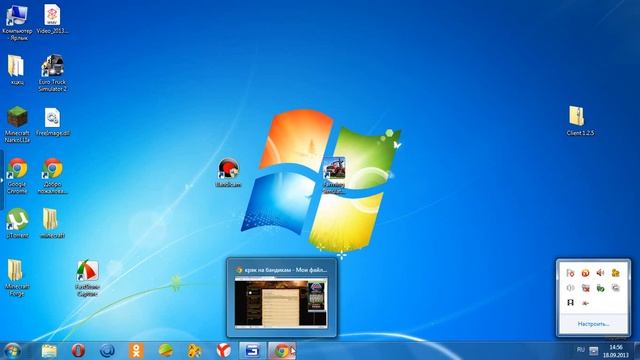Open the Odnoklassniki orange taskbar icon
This screenshot has height=360, width=640.
pyautogui.click(x=136, y=351)
